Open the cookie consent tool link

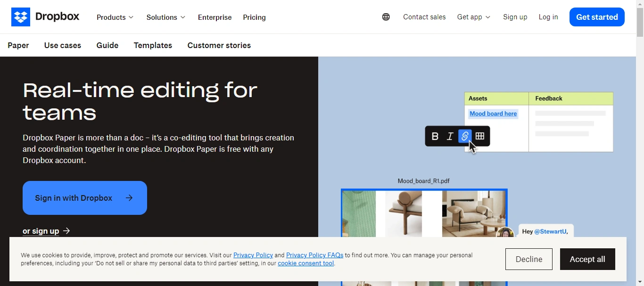[x=306, y=263]
